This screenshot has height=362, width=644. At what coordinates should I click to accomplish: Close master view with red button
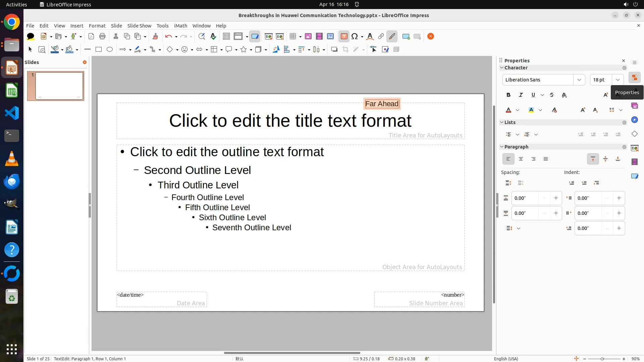pyautogui.click(x=431, y=37)
